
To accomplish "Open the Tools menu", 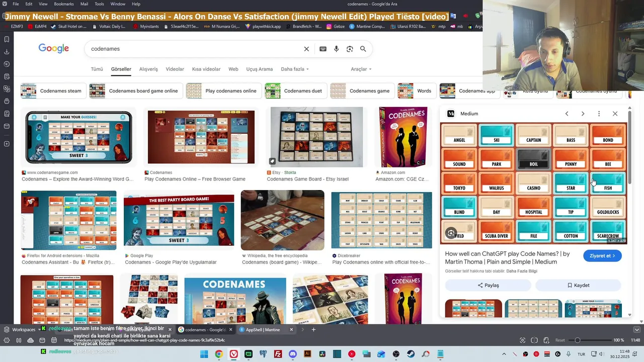I will pyautogui.click(x=99, y=4).
